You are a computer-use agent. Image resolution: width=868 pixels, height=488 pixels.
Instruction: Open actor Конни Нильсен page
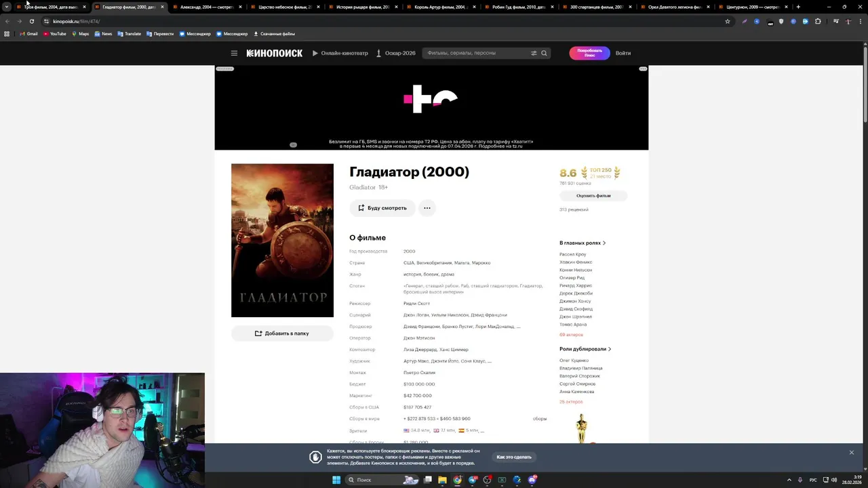click(x=576, y=270)
